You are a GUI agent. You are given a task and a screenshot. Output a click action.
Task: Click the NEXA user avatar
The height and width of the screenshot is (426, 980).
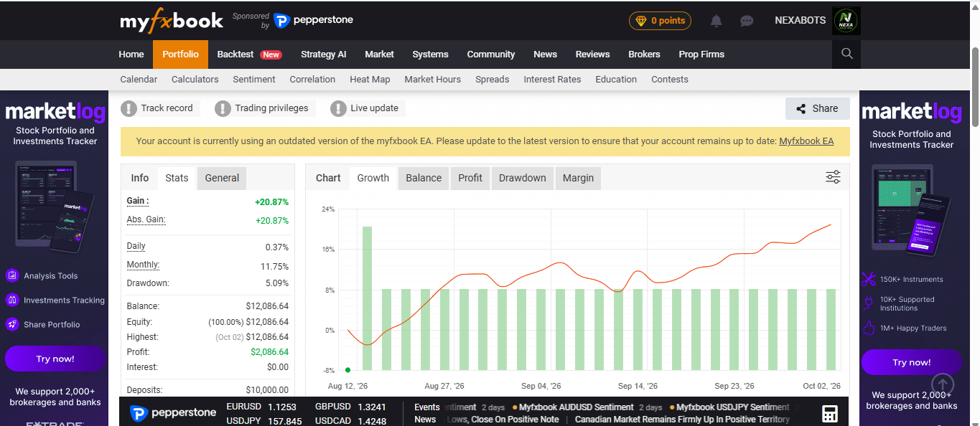click(x=846, y=20)
